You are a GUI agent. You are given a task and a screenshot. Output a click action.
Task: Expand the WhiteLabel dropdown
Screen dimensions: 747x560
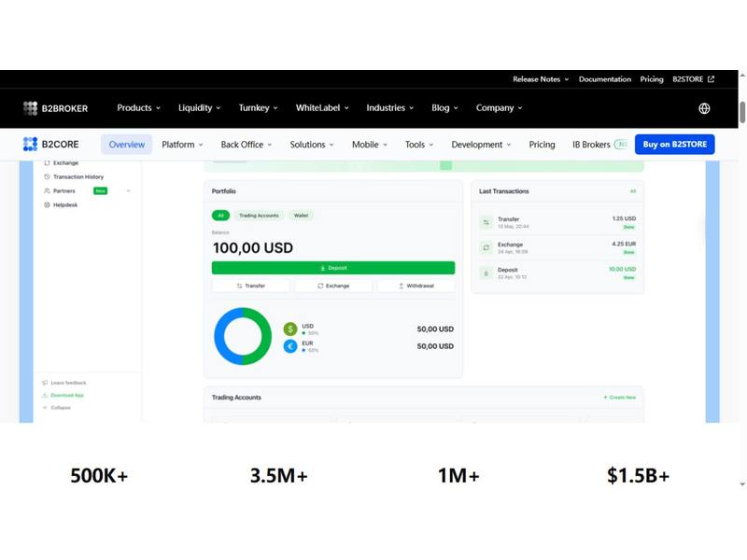pos(322,108)
